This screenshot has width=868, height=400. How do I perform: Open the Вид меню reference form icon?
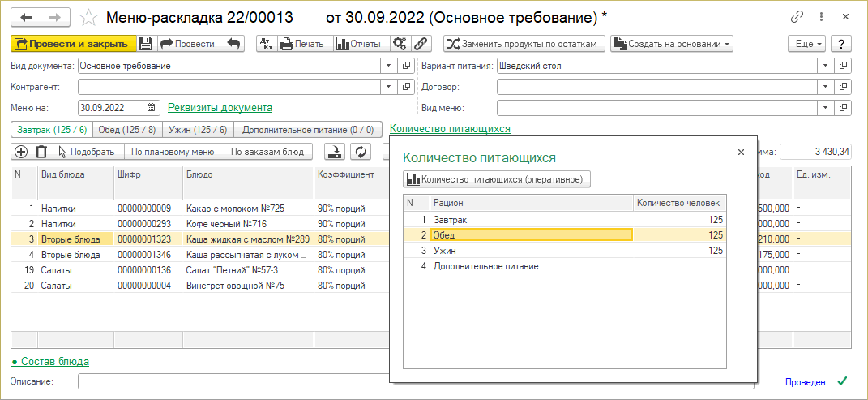(x=843, y=107)
